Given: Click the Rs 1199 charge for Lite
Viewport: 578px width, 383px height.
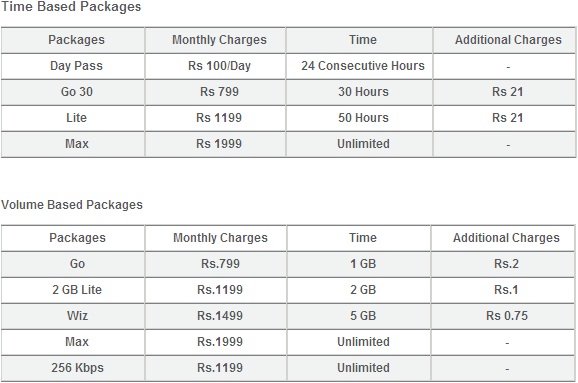Looking at the screenshot, I should pyautogui.click(x=219, y=118).
